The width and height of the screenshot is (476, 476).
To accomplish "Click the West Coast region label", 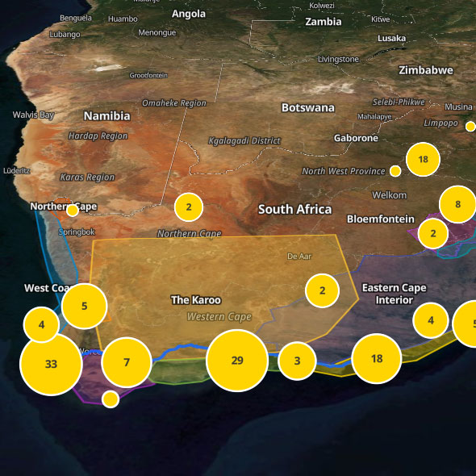I will pyautogui.click(x=49, y=288).
